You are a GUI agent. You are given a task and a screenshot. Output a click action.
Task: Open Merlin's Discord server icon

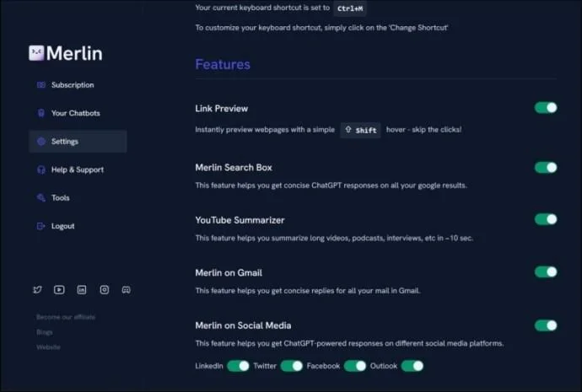pyautogui.click(x=127, y=290)
